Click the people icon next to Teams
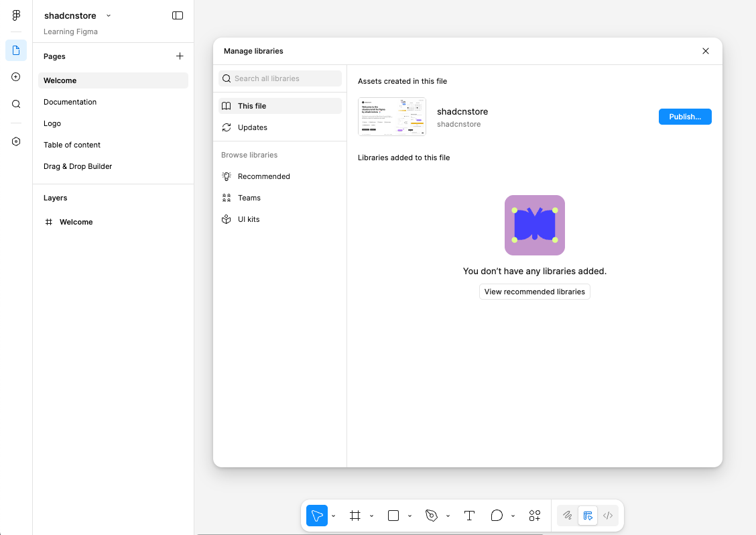Viewport: 756px width, 535px height. coord(226,198)
